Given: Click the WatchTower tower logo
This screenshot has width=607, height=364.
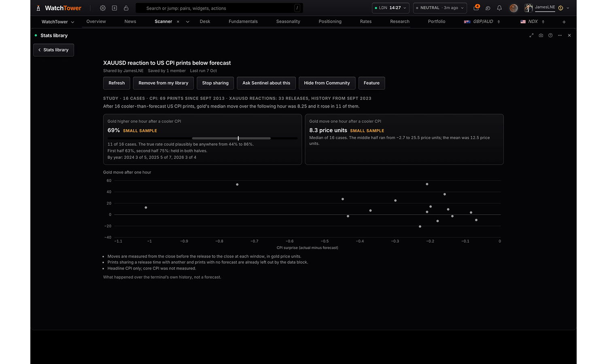Looking at the screenshot, I should click(x=38, y=8).
